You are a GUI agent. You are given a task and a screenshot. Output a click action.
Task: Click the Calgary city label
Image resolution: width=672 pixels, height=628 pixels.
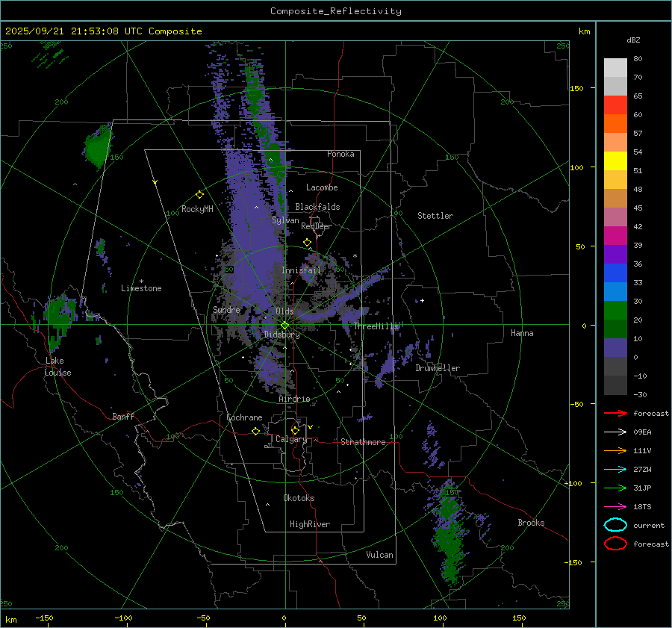(290, 440)
